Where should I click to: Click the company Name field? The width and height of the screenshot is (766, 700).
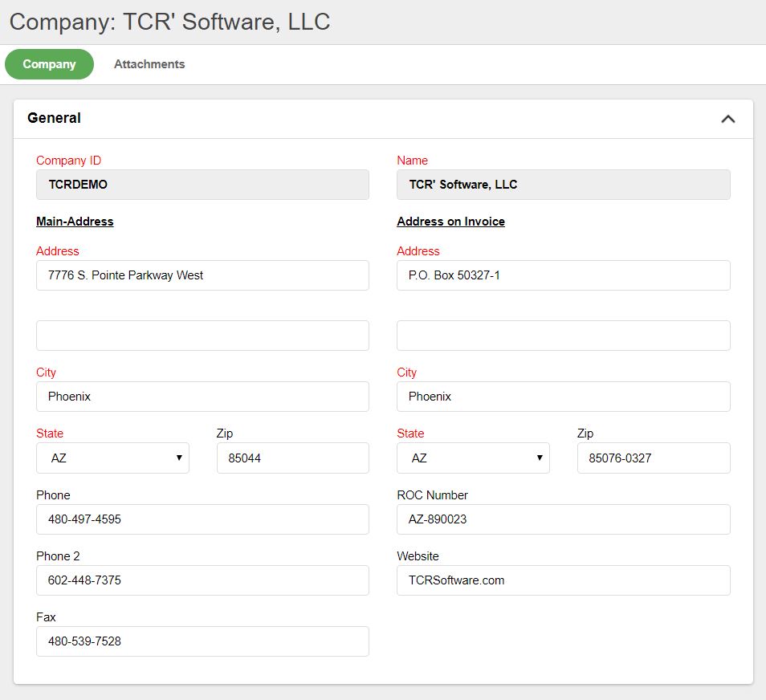[563, 185]
